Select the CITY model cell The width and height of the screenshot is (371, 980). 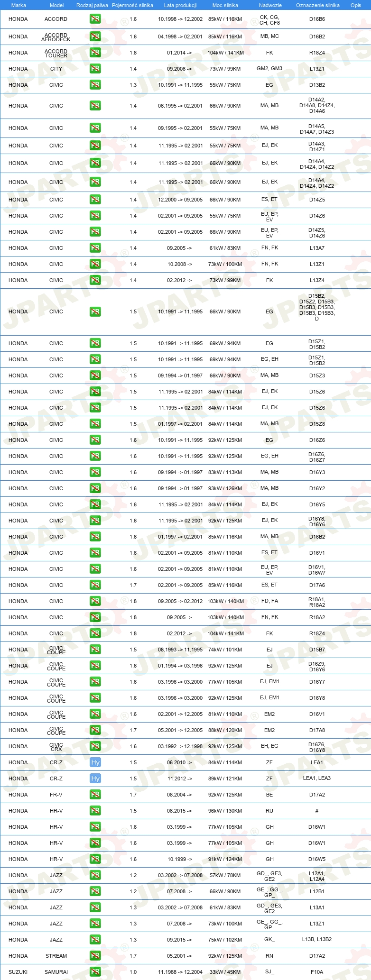pos(56,69)
